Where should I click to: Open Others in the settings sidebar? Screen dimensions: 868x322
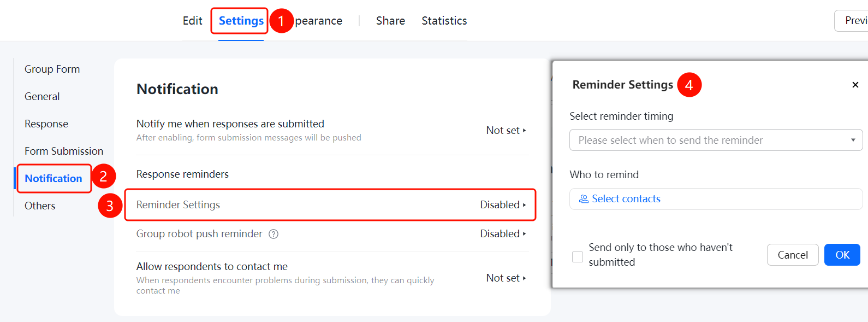[x=40, y=206]
